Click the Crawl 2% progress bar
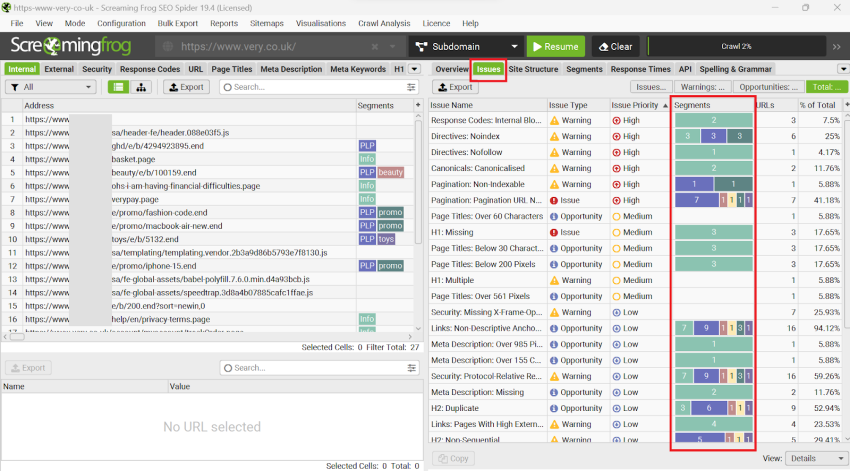The width and height of the screenshot is (850, 471). (x=736, y=46)
